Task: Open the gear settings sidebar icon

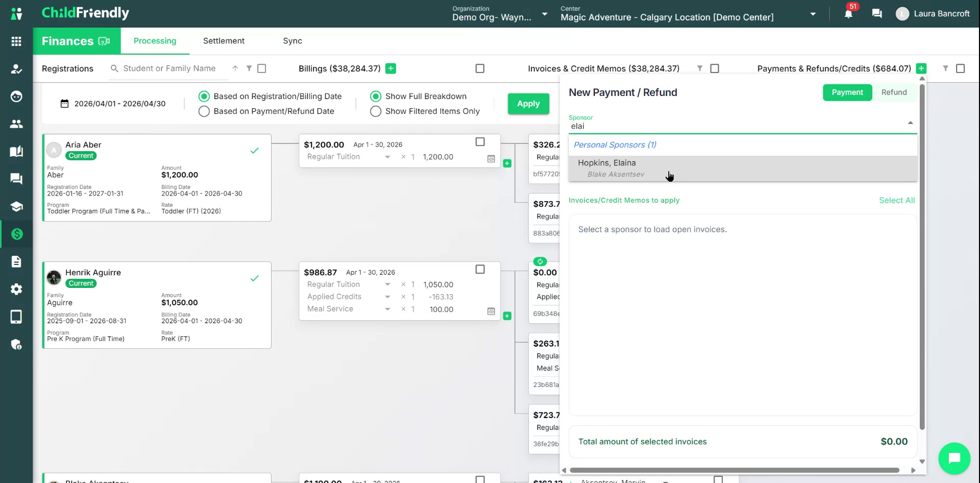Action: (16, 289)
